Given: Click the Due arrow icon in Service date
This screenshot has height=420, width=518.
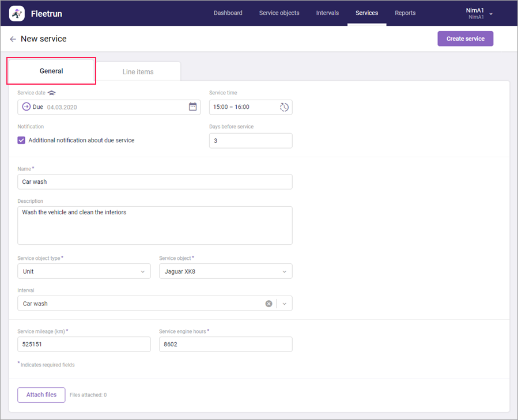Looking at the screenshot, I should pos(26,107).
